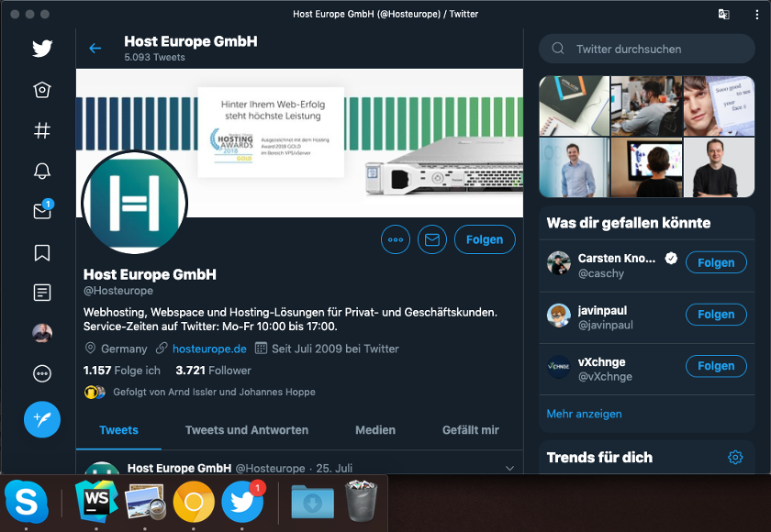The width and height of the screenshot is (771, 532).
Task: Open vXchnge avatar
Action: (559, 367)
